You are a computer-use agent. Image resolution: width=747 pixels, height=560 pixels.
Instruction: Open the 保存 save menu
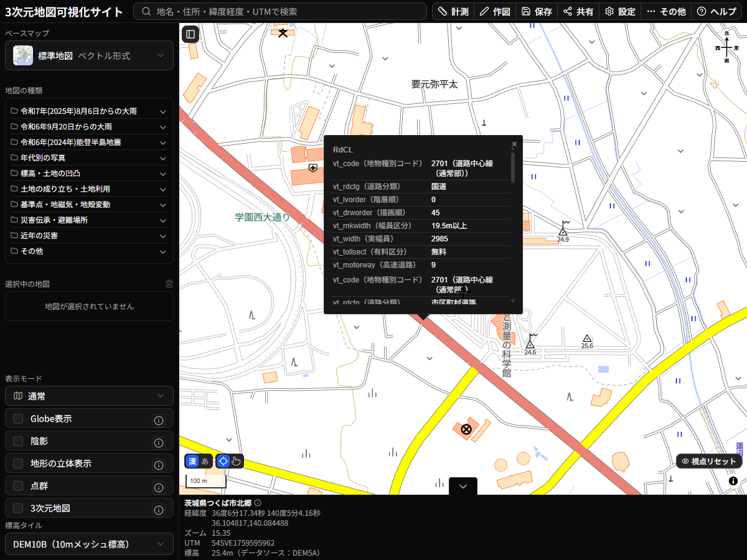coord(537,11)
